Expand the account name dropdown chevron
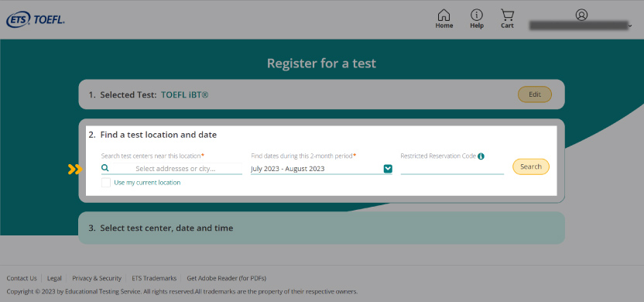Screen dimensions: 644x302 point(630,26)
